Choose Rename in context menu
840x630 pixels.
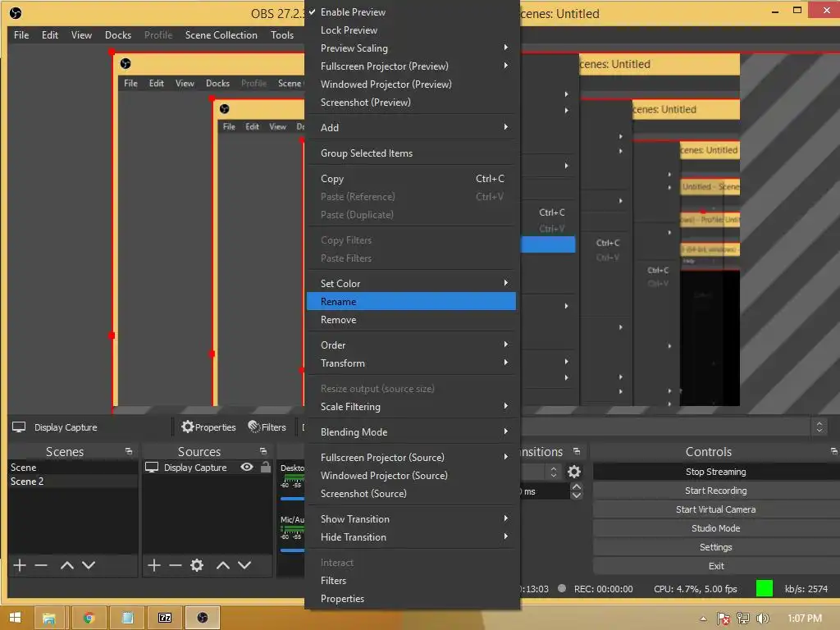[x=411, y=302]
